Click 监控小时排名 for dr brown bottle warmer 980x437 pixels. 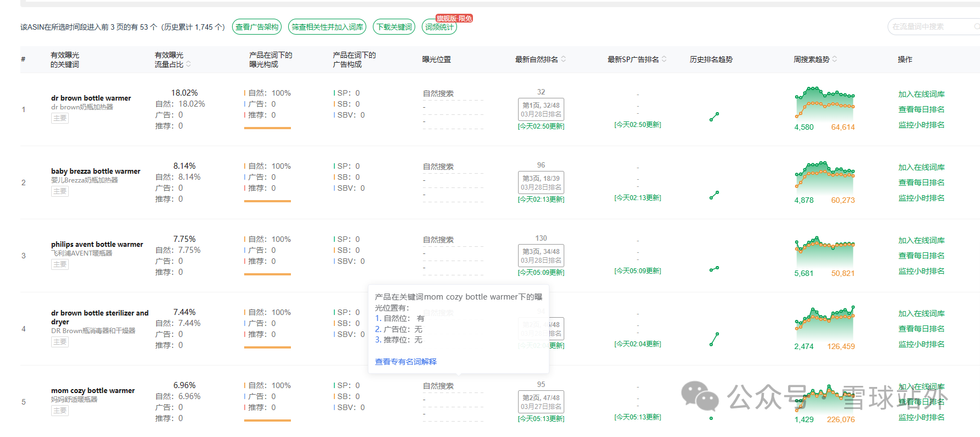pyautogui.click(x=921, y=125)
